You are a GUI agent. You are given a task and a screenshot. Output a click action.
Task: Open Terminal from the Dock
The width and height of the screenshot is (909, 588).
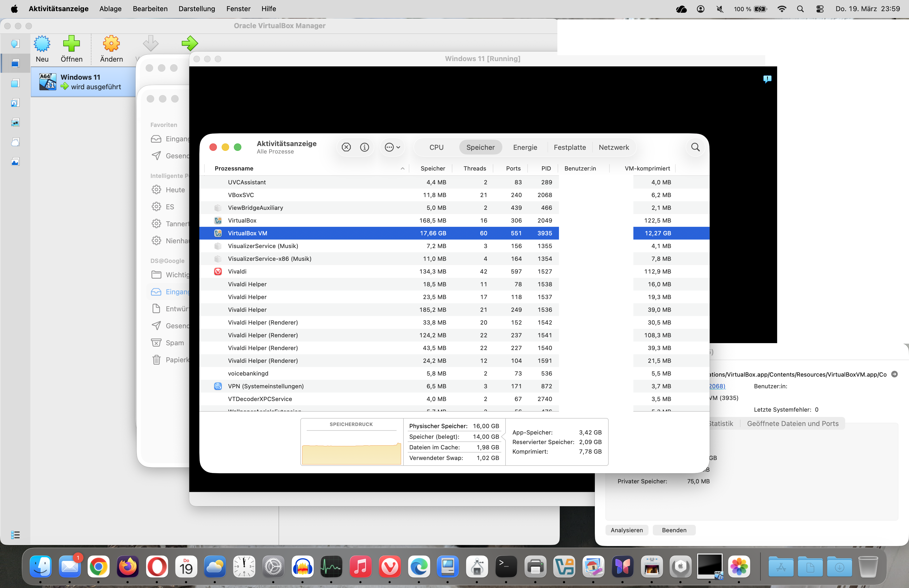coord(506,566)
